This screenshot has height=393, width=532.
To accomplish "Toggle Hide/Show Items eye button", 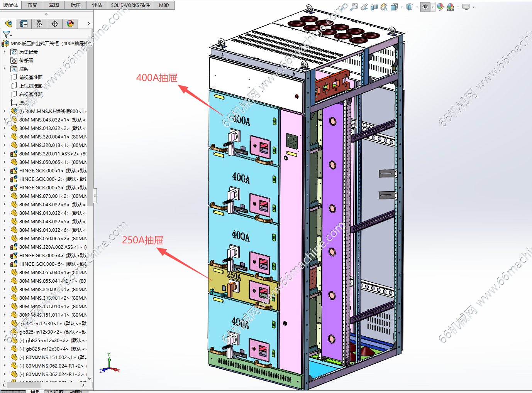I will click(425, 7).
